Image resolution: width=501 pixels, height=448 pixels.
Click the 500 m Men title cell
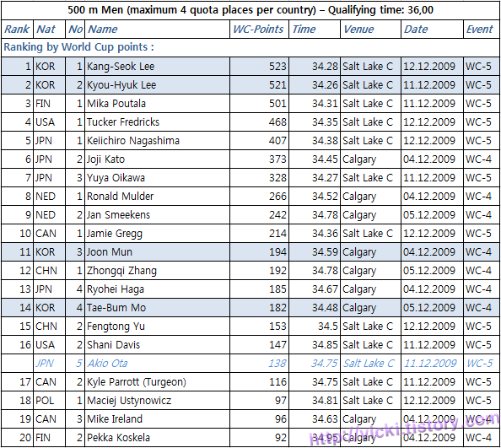click(250, 10)
